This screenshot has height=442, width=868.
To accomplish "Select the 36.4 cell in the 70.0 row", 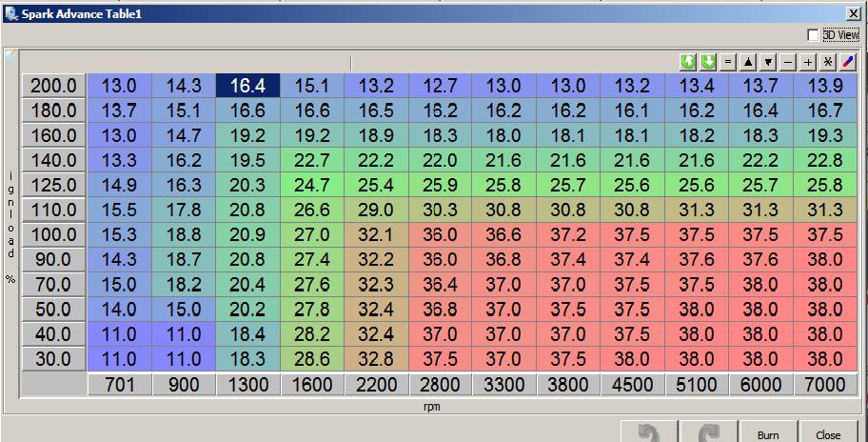I will pyautogui.click(x=440, y=285).
